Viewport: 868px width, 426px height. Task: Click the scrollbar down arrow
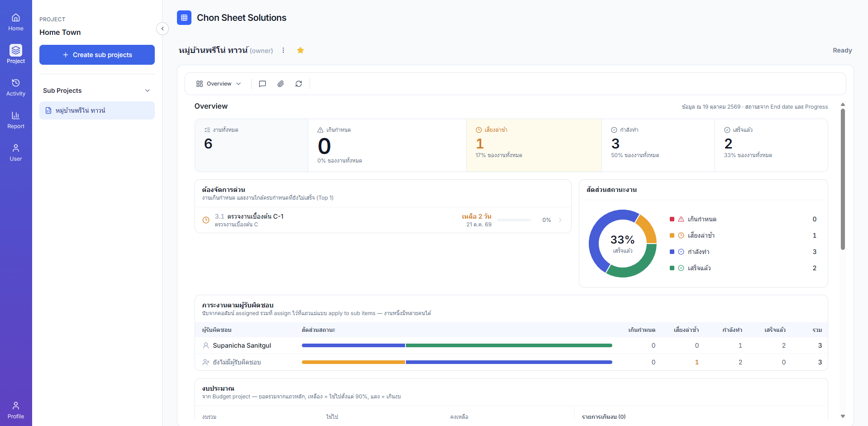843,416
